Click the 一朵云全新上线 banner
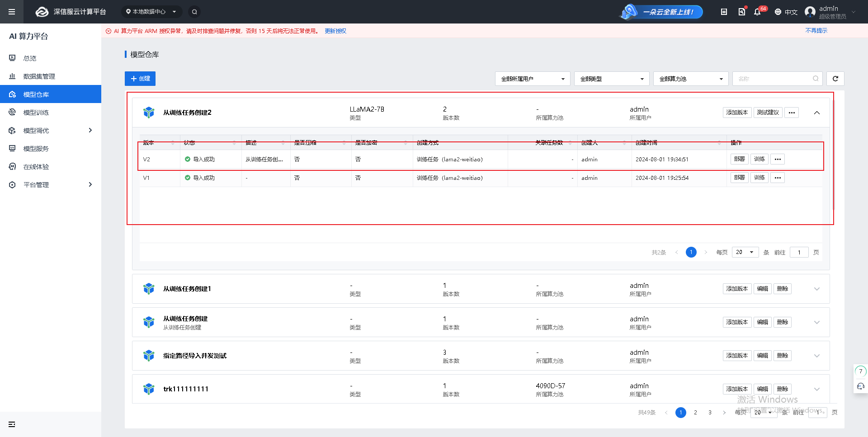The width and height of the screenshot is (868, 437). pos(661,12)
